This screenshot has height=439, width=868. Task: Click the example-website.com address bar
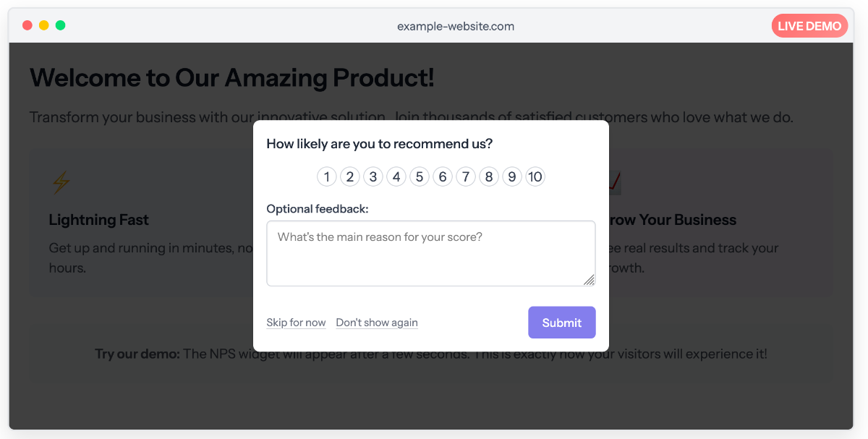click(456, 26)
